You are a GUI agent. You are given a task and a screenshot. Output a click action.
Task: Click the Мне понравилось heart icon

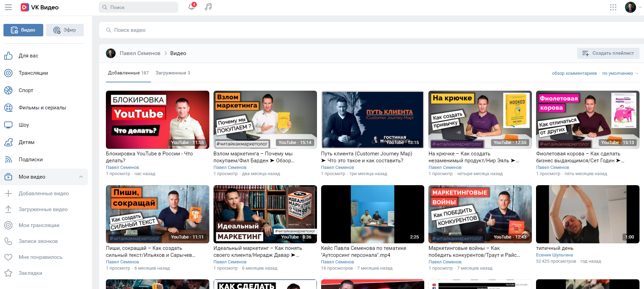pyautogui.click(x=8, y=257)
